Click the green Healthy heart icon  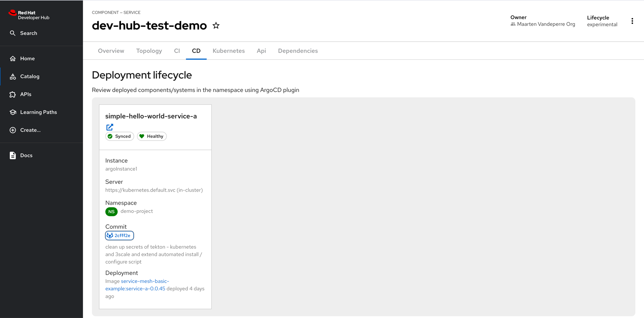point(142,136)
